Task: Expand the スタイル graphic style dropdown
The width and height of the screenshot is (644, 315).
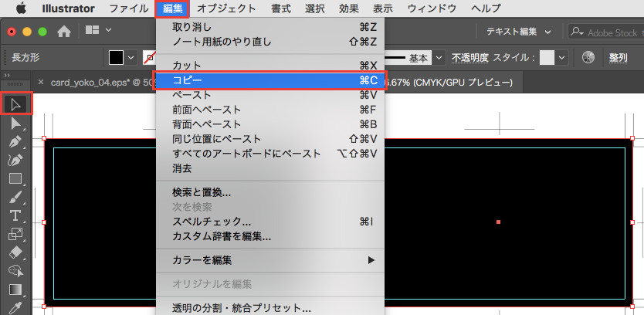Action: (x=562, y=58)
